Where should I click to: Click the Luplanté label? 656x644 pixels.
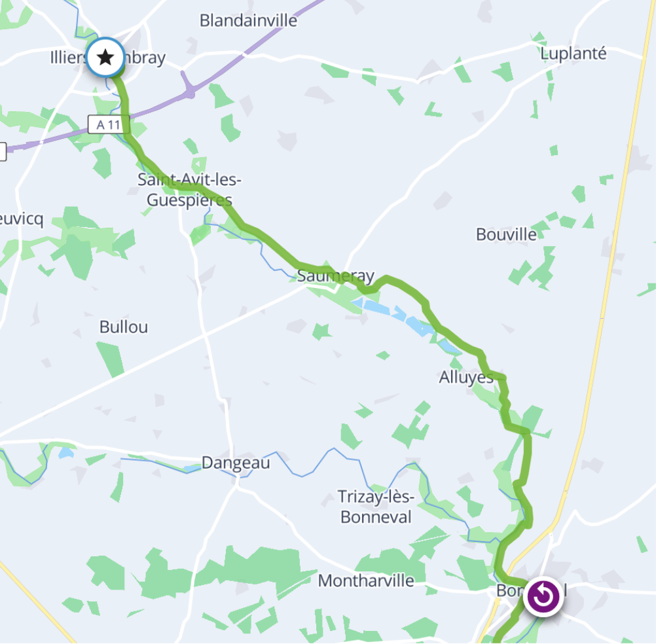(573, 54)
